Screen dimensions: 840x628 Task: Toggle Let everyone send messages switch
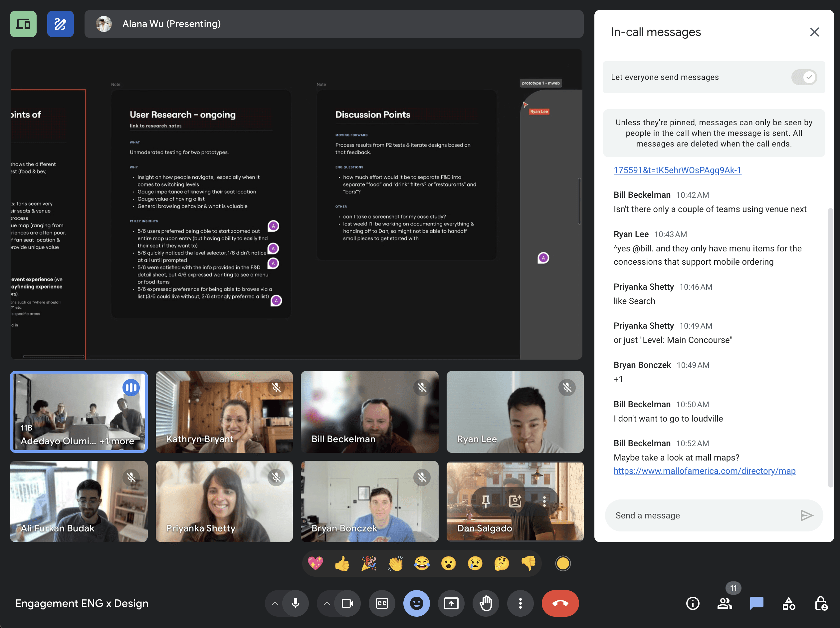(x=804, y=77)
